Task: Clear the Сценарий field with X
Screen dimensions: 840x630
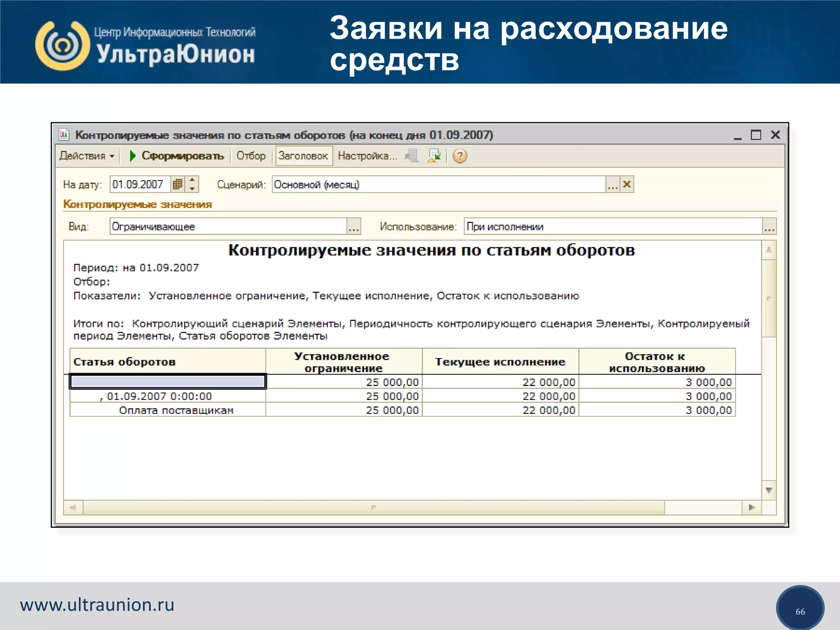Action: coord(627,185)
